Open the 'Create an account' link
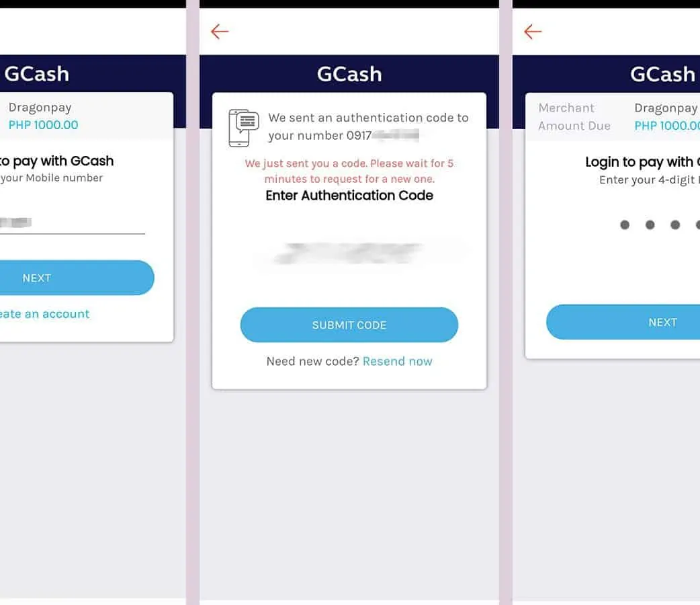Viewport: 700px width, 605px height. [44, 314]
